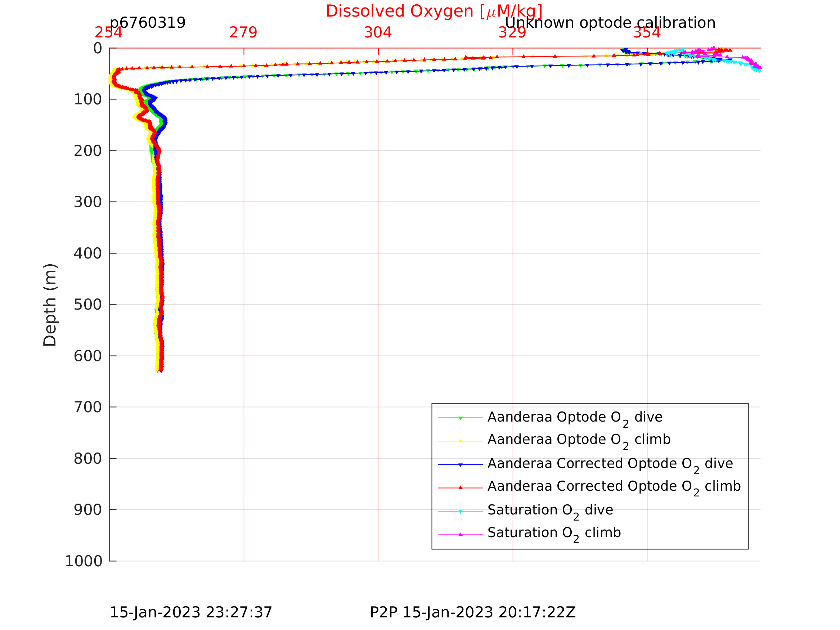Click the glider ID label 'p6760319'
This screenshot has height=630, width=840.
[147, 23]
